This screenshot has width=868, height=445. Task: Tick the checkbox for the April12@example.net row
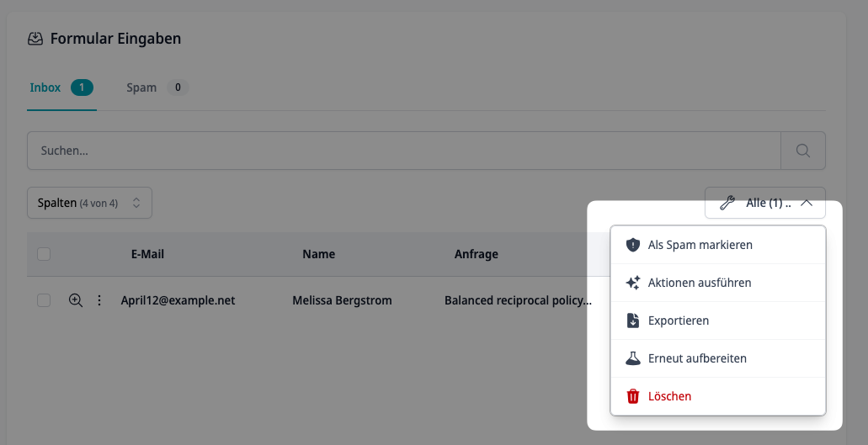[x=44, y=300]
